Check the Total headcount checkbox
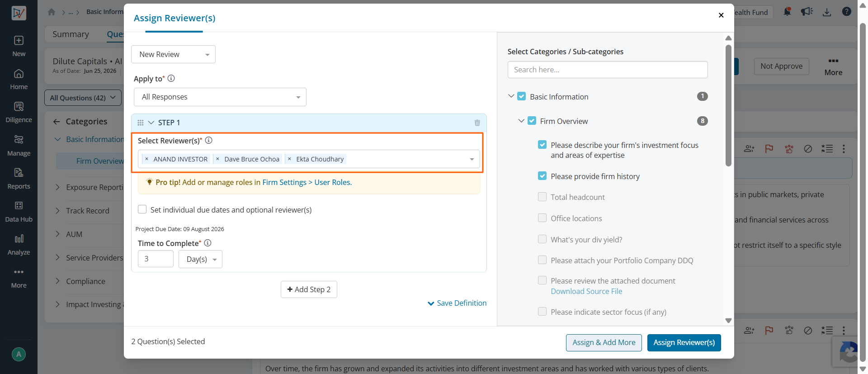The image size is (868, 374). tap(542, 197)
